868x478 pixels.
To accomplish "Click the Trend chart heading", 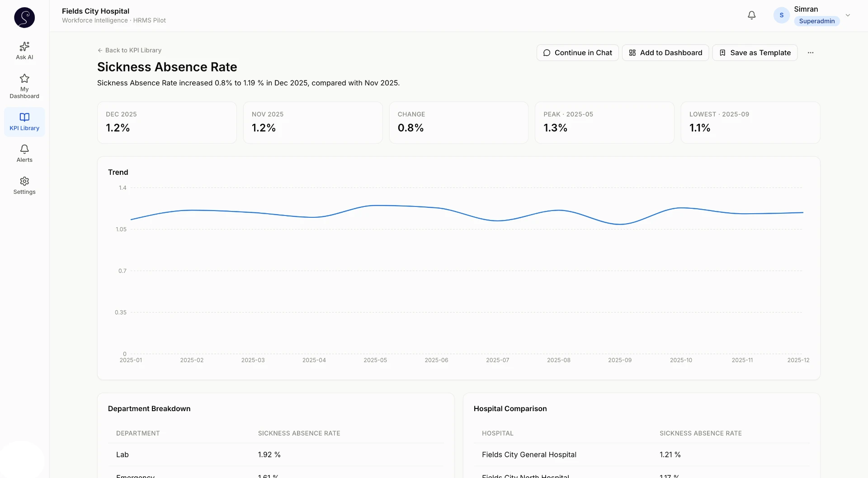I will point(118,172).
